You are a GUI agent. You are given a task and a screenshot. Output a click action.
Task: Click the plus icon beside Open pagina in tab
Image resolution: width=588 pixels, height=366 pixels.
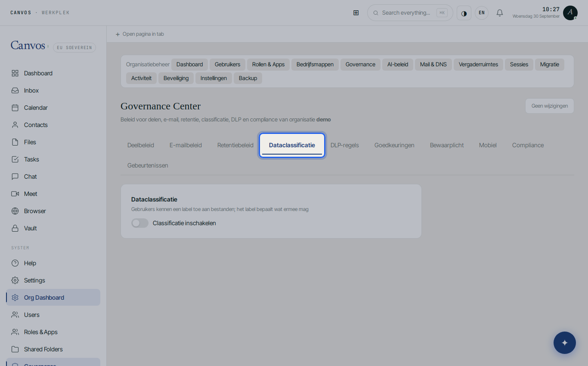coord(118,34)
